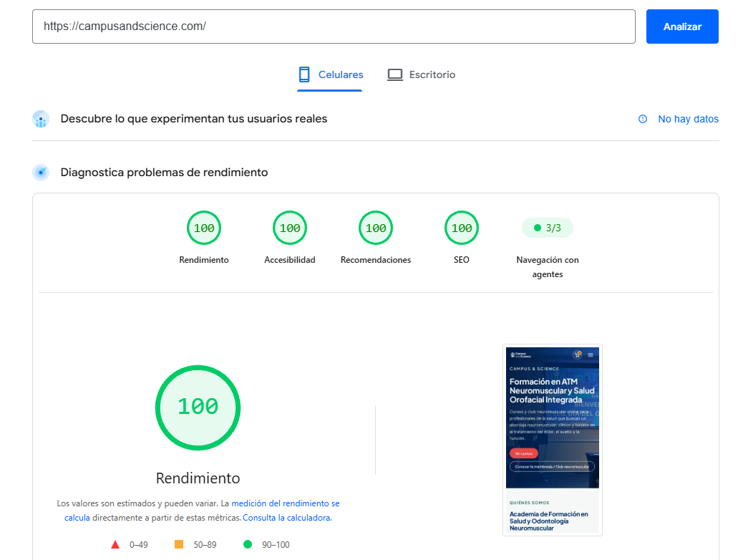Jump to the Rendimiento 100 score gauge

tap(204, 228)
